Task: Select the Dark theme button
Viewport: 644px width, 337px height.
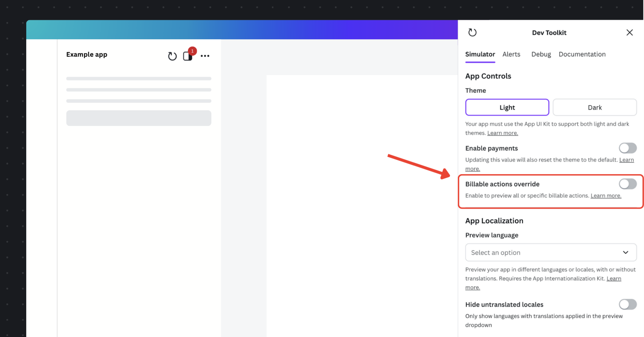Action: (595, 107)
